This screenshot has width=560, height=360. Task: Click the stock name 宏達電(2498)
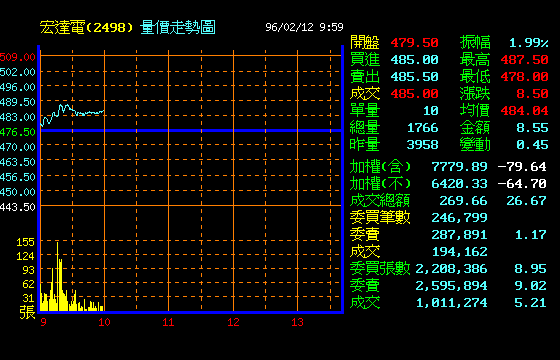[x=86, y=28]
